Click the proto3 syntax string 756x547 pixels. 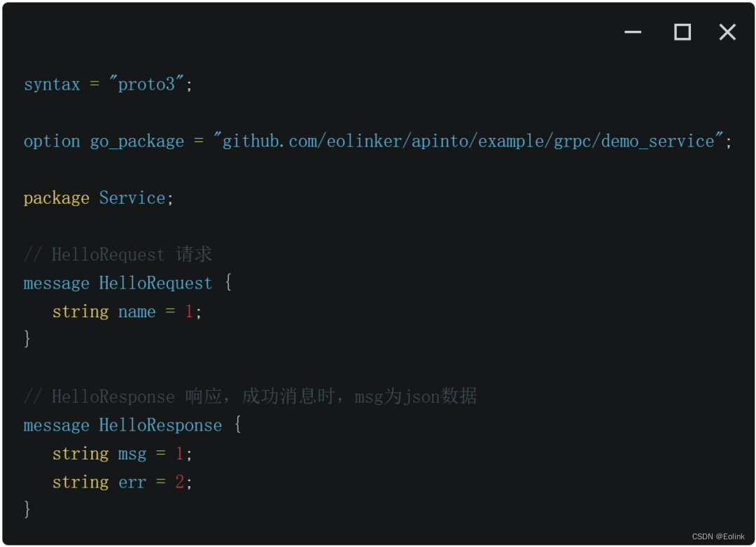(x=146, y=84)
